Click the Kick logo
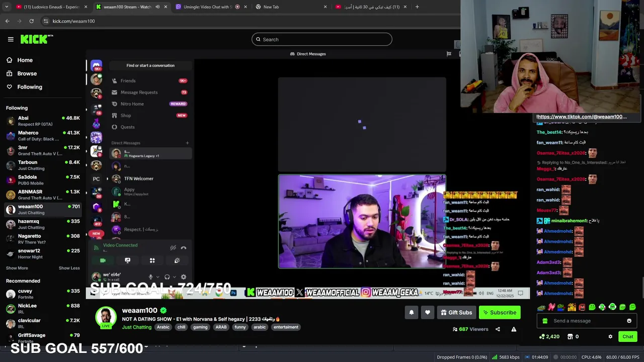 [x=36, y=39]
